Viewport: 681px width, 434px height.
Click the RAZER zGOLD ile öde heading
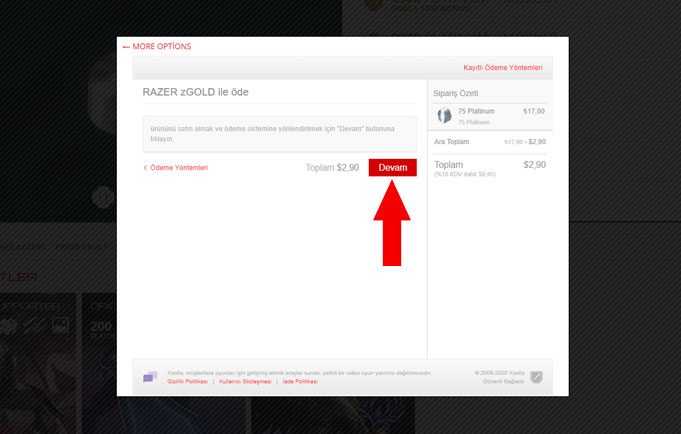(196, 92)
